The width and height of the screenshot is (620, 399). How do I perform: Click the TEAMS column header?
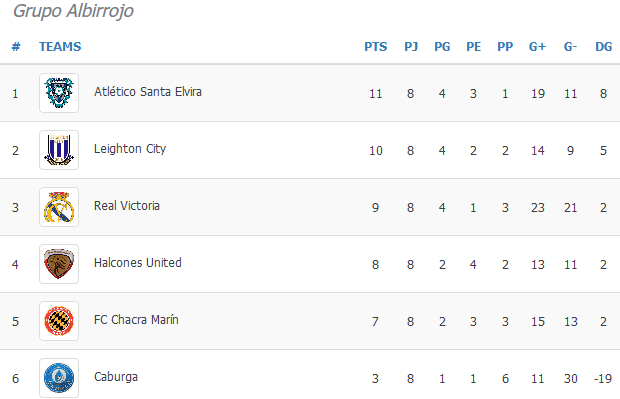tap(60, 47)
